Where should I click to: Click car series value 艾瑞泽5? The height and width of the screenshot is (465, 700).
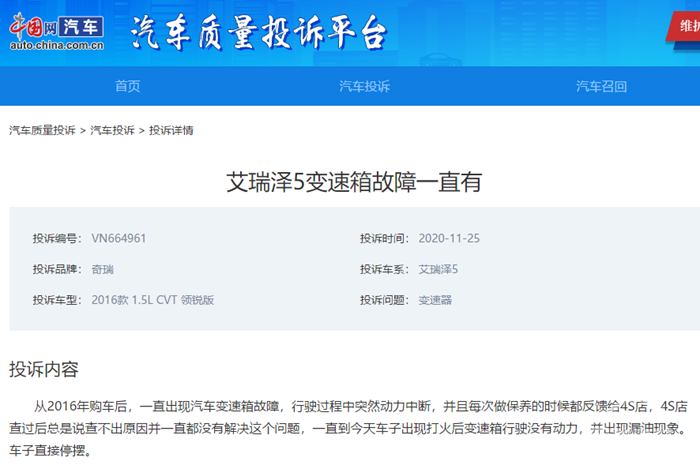[438, 269]
